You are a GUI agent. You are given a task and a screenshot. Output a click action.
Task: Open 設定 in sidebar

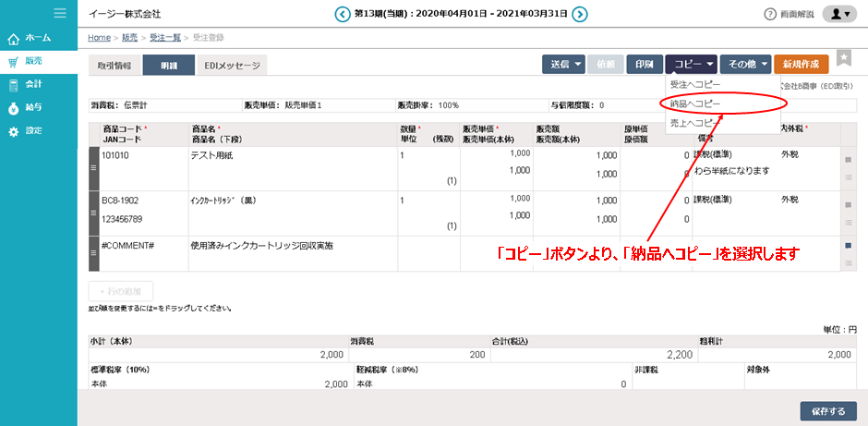pyautogui.click(x=39, y=131)
